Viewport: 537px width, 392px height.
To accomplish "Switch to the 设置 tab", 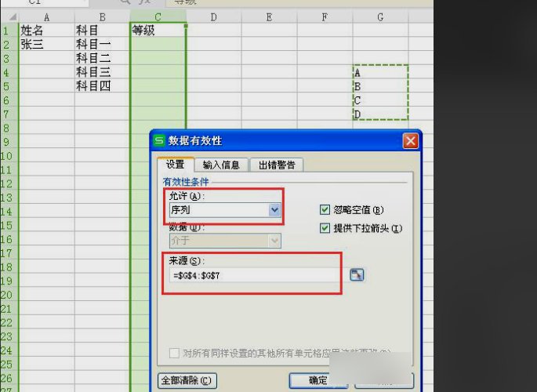I will coord(176,165).
